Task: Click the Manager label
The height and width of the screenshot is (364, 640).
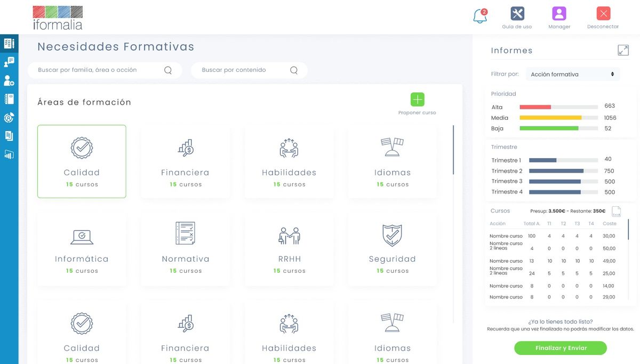Action: click(x=559, y=27)
